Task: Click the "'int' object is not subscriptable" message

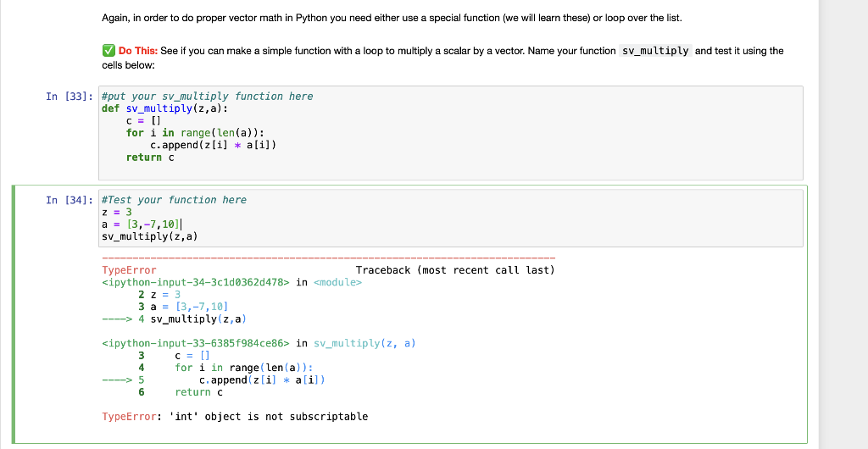Action: pos(267,416)
